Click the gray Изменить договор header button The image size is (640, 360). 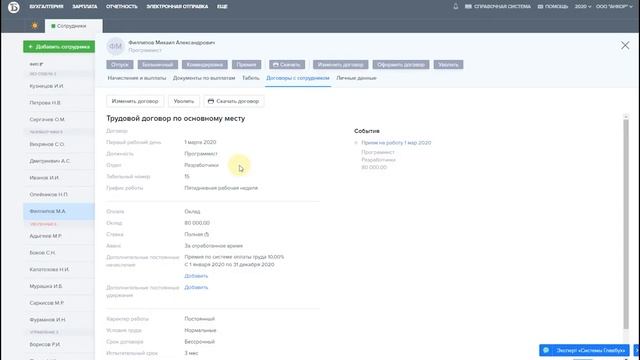(x=340, y=64)
